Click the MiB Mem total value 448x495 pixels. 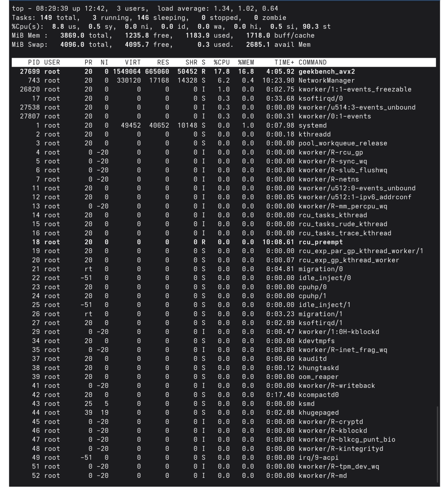tap(72, 35)
